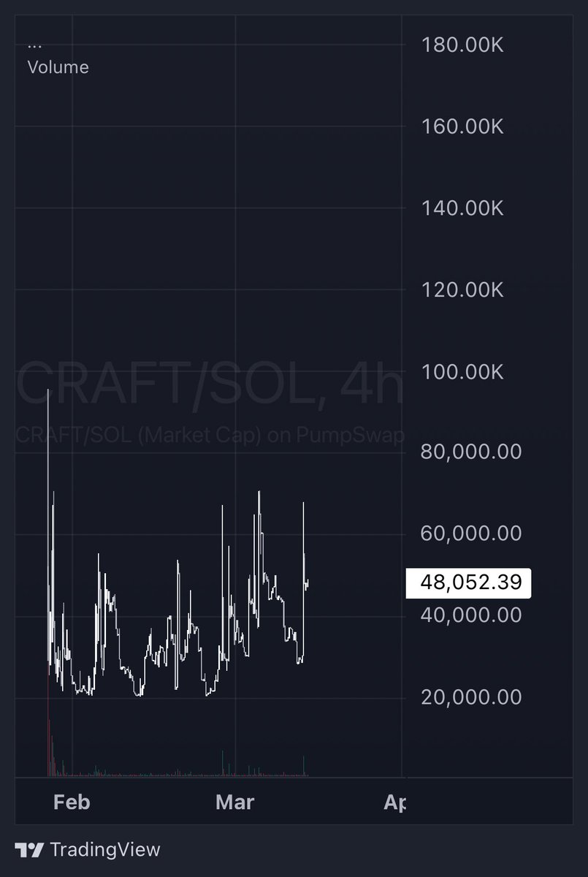
Task: Click the 160.00K price axis label
Action: [x=462, y=126]
